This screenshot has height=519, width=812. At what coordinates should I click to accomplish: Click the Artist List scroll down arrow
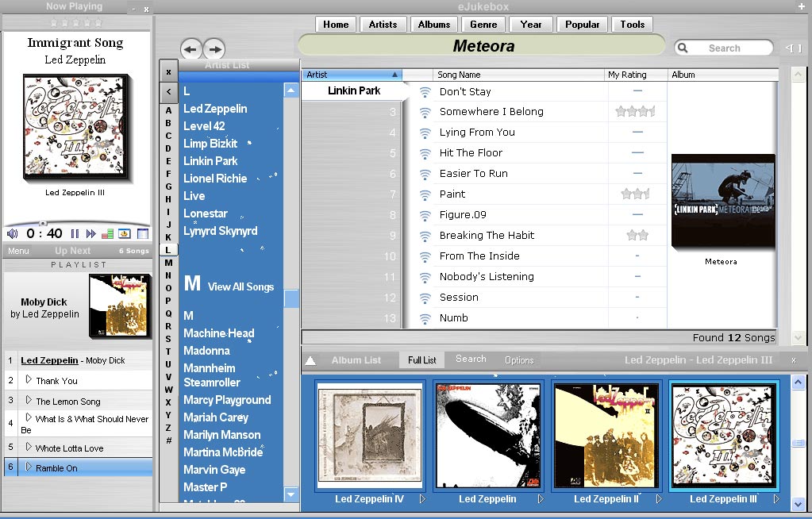(291, 494)
